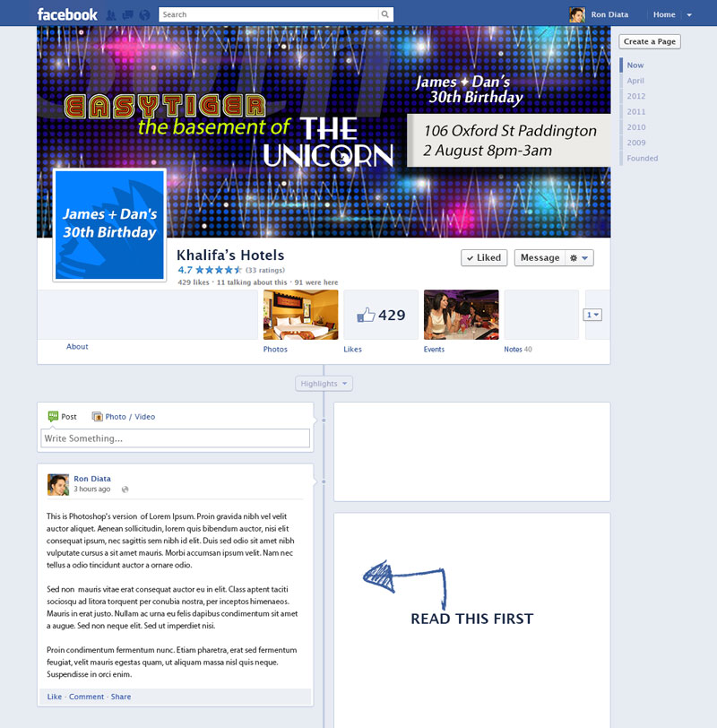Open friend requests icon in top bar
The height and width of the screenshot is (728, 717).
pyautogui.click(x=111, y=15)
